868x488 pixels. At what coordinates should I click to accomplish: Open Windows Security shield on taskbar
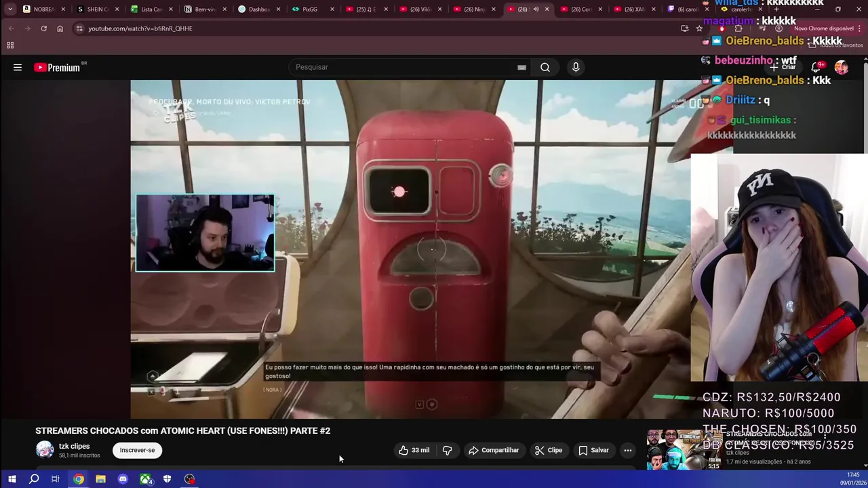tap(167, 479)
